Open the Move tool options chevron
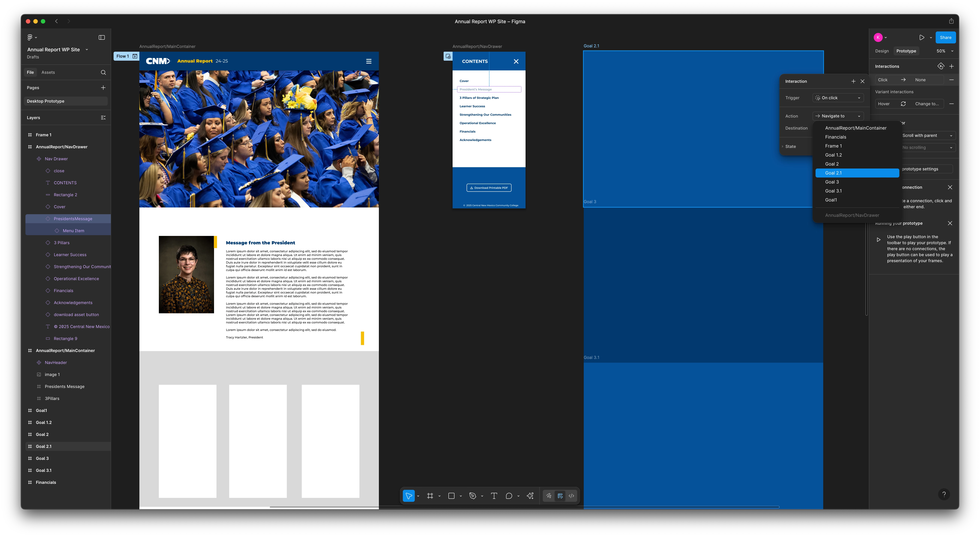 [x=418, y=496]
